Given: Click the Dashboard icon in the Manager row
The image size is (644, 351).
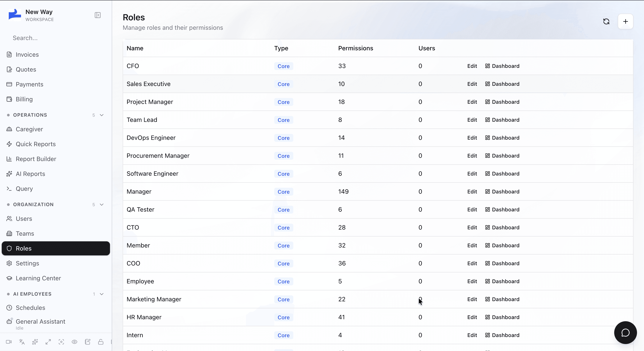Looking at the screenshot, I should coord(487,192).
